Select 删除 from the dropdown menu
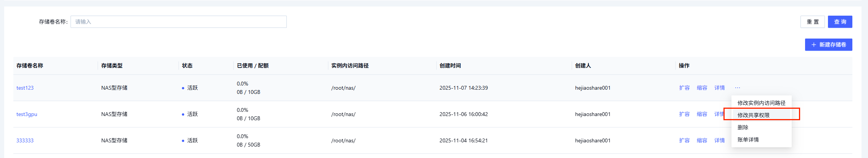This screenshot has width=868, height=158. 743,127
